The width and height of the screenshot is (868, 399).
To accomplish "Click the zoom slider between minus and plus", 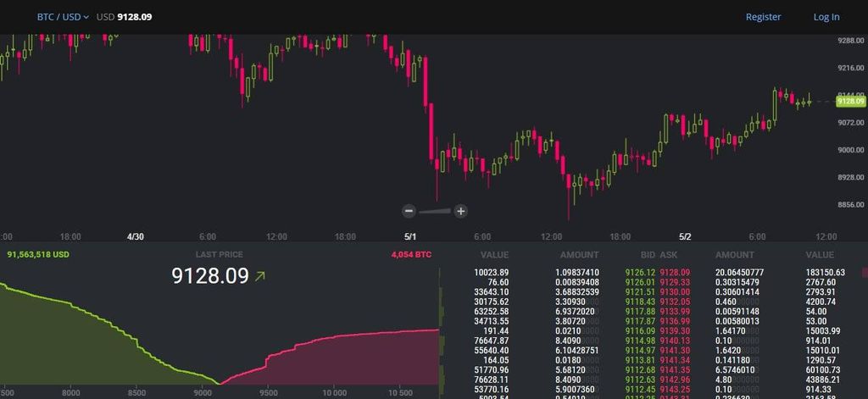I will point(435,211).
